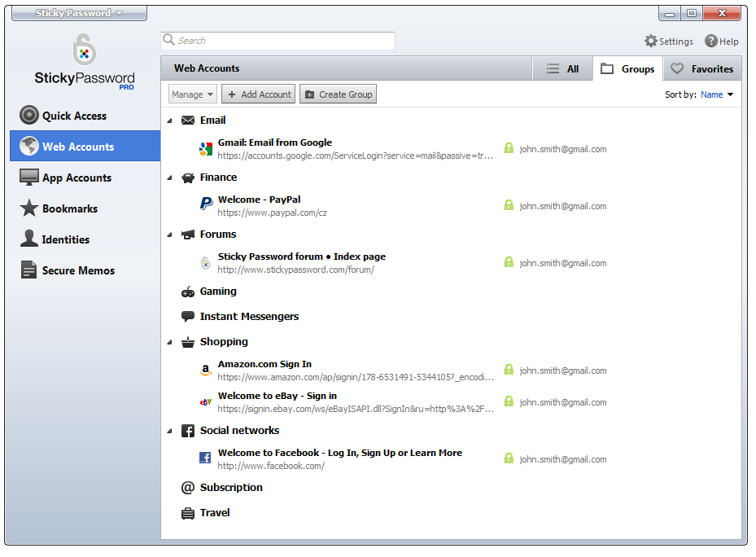756x557 pixels.
Task: Open Secure Memos in the sidebar
Action: [78, 270]
